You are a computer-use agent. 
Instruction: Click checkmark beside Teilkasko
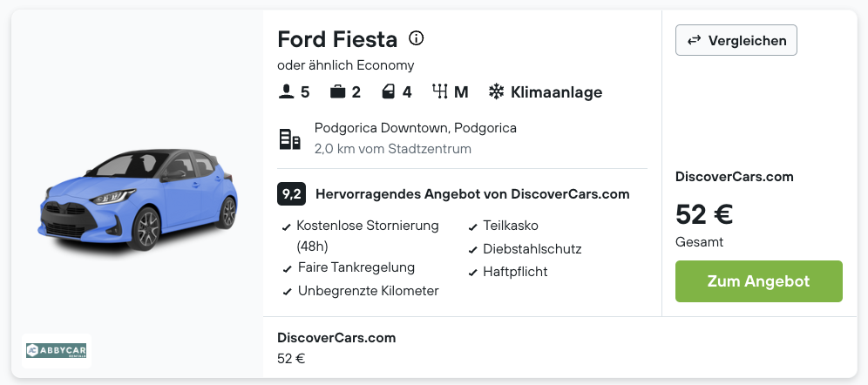(x=472, y=226)
